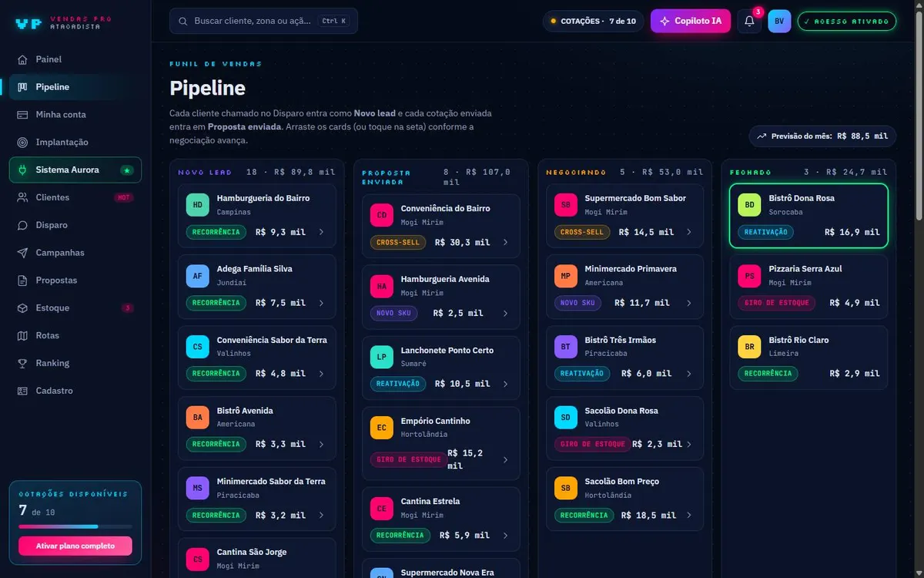Click R$ 4,9 mil on Pizzaria Serra Azul

855,303
